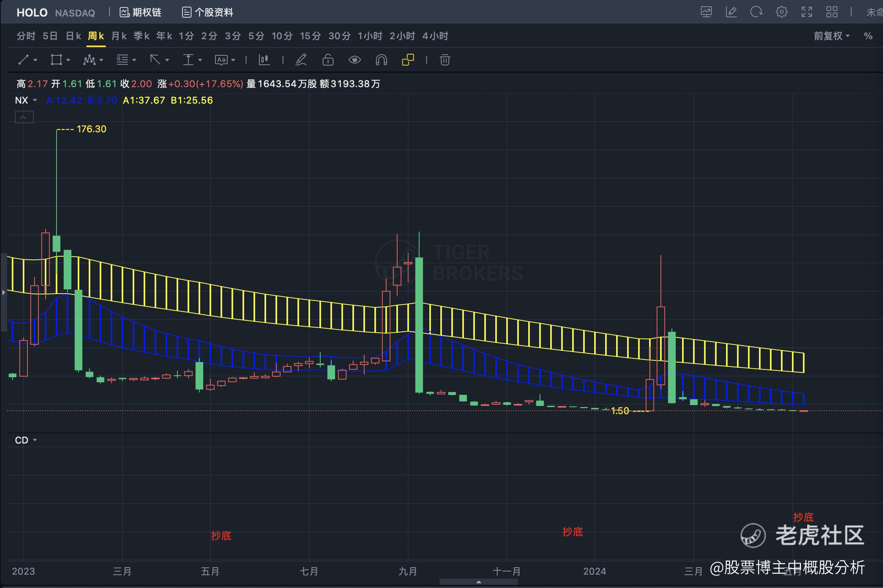Toggle drawings visibility eye icon
The width and height of the screenshot is (883, 588).
coord(354,60)
